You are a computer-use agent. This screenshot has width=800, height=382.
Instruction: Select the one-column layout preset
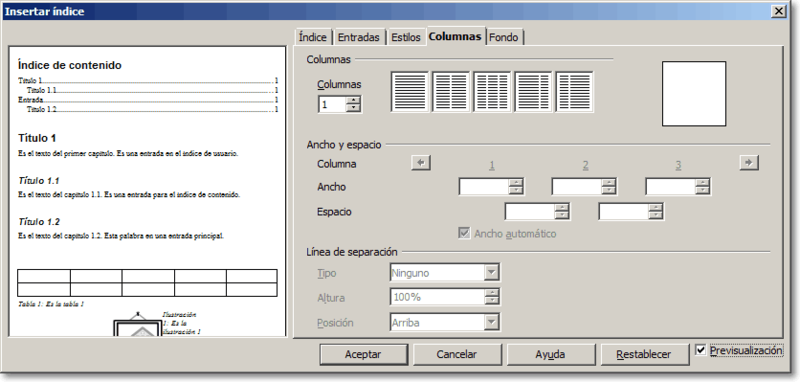pos(410,92)
